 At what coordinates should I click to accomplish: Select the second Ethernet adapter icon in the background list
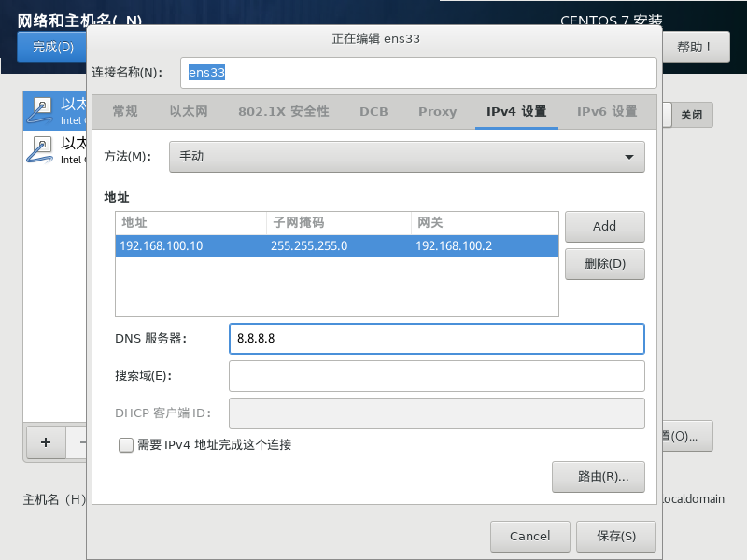coord(40,149)
